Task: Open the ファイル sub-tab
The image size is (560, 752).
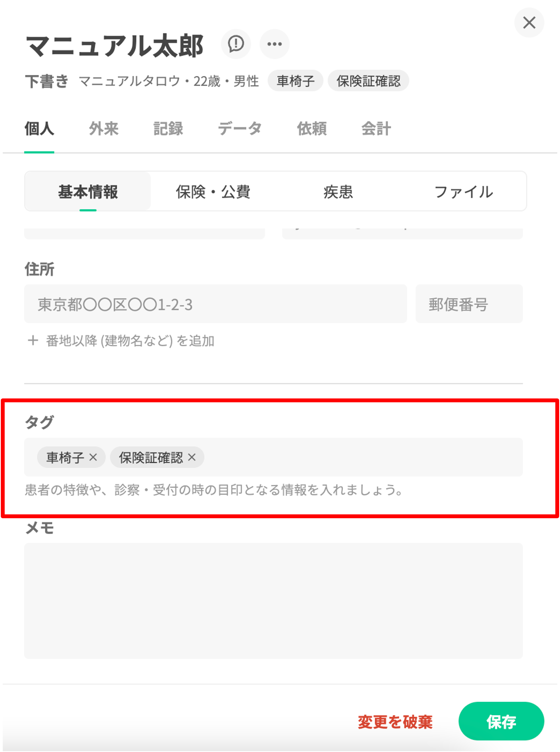Action: 463,192
